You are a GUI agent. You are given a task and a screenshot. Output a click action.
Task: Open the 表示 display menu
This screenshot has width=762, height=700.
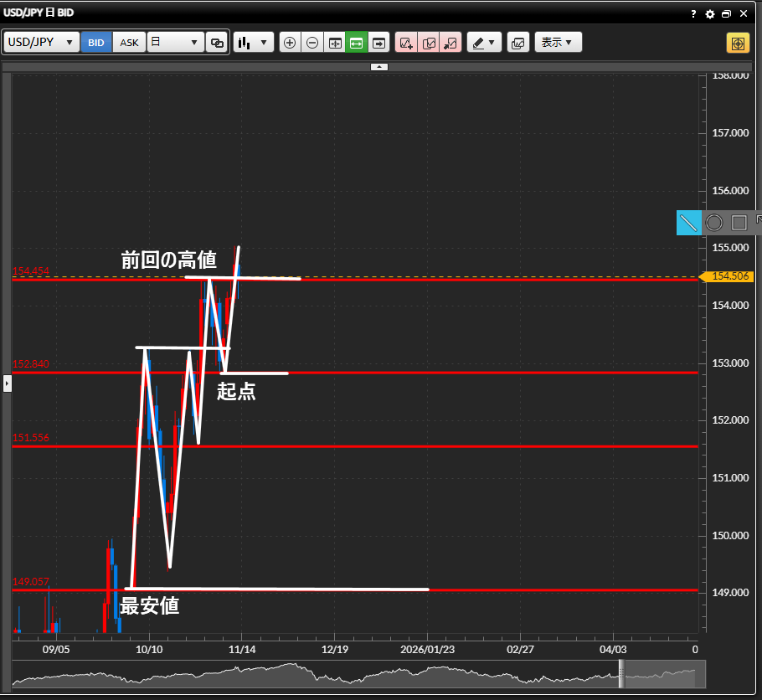pyautogui.click(x=558, y=43)
